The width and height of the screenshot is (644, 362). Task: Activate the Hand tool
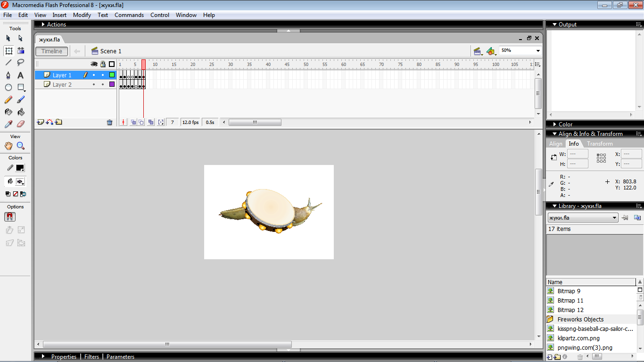click(x=8, y=146)
